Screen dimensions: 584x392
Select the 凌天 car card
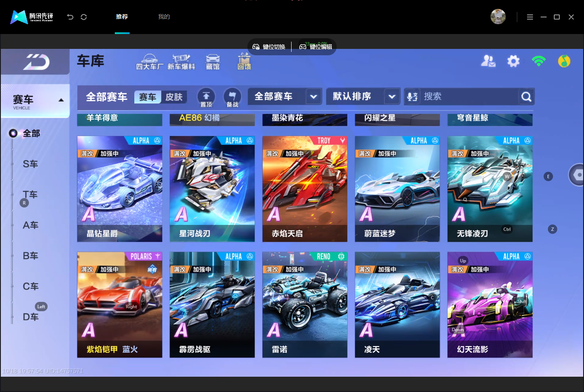[397, 305]
